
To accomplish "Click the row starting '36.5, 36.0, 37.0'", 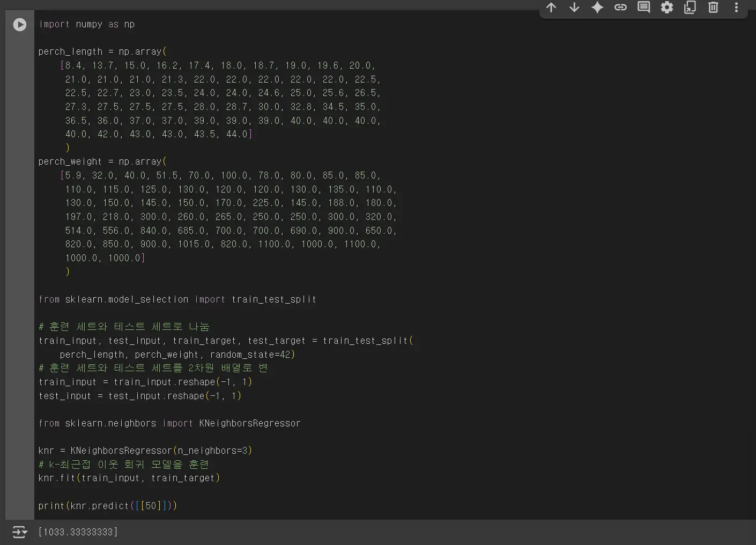I will pos(223,121).
